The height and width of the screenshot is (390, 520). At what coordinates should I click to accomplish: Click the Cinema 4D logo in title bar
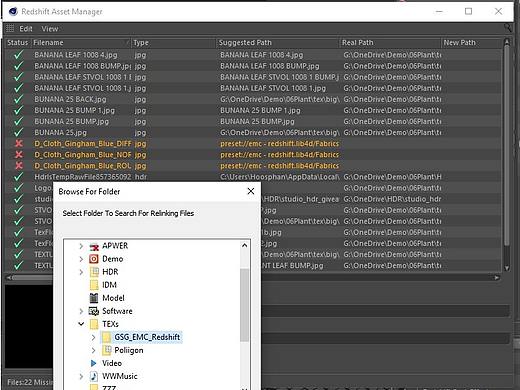(x=13, y=11)
